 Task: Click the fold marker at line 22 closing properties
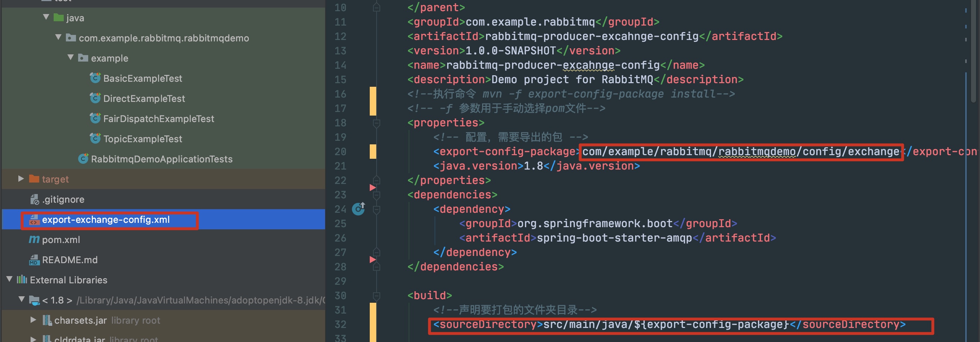point(376,180)
